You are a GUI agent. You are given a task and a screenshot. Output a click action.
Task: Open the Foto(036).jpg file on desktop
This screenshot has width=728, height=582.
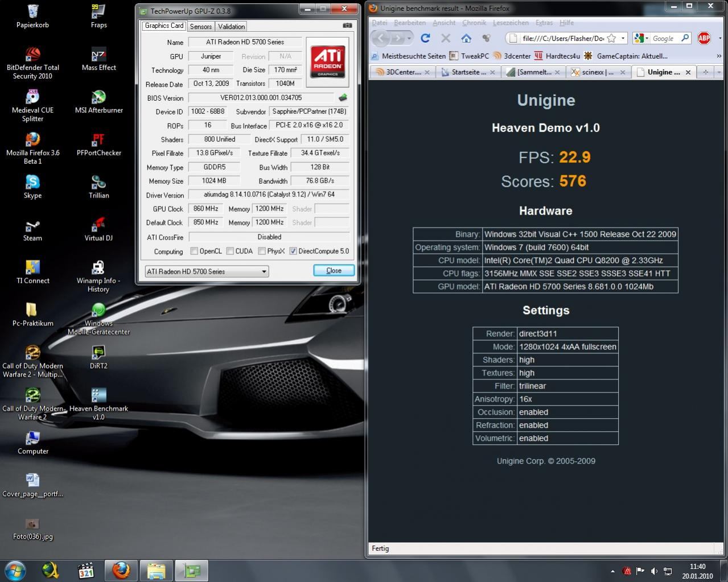(x=32, y=528)
